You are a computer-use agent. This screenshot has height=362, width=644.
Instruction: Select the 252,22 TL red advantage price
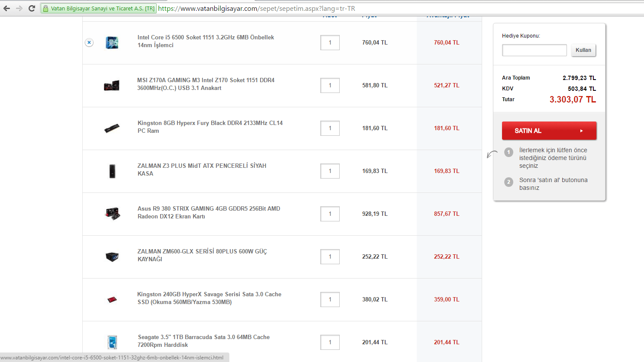[x=447, y=256]
